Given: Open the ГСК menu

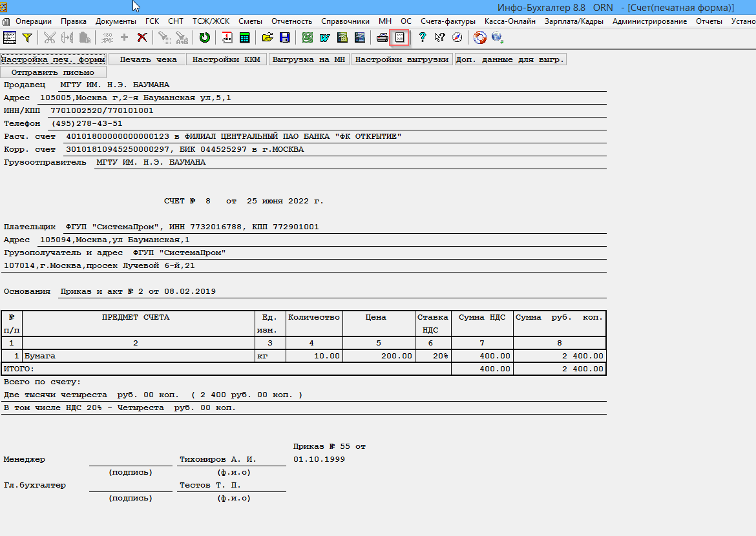Looking at the screenshot, I should [x=152, y=21].
